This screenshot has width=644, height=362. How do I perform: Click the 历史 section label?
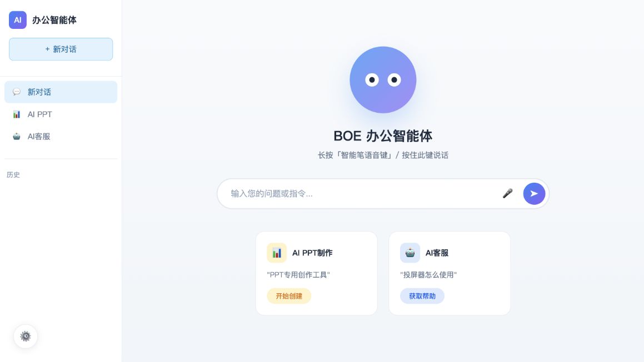pos(13,175)
